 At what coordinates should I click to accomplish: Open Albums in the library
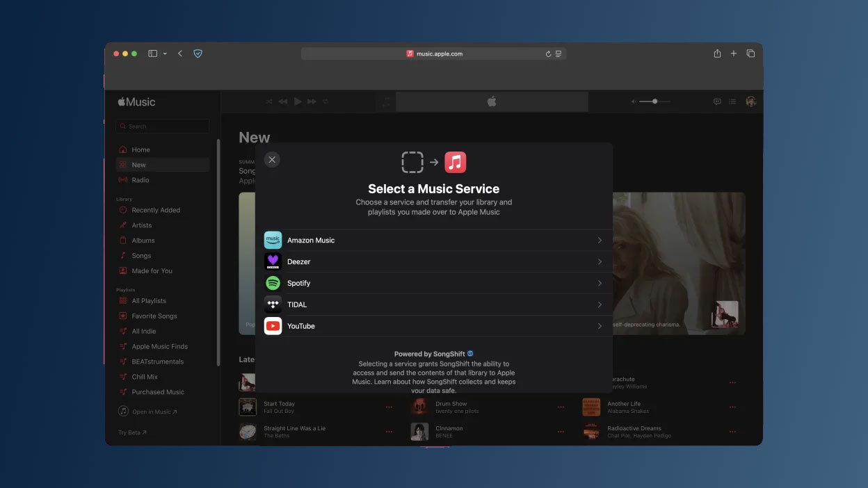162,241
